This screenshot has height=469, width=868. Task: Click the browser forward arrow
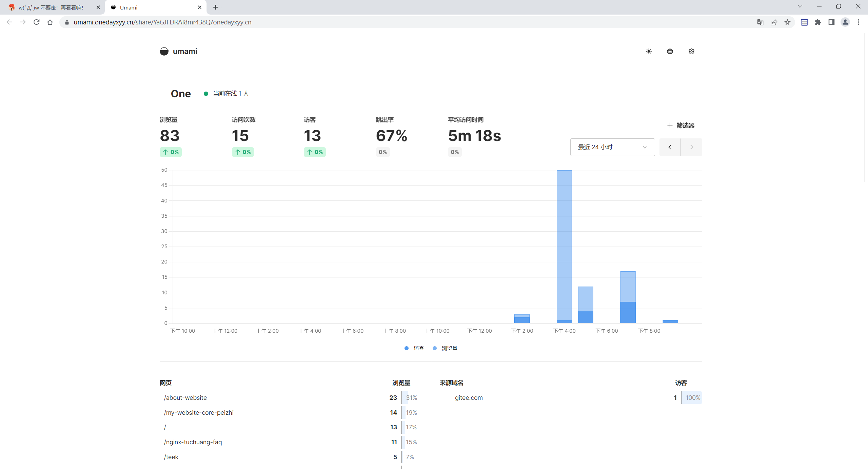coord(23,22)
